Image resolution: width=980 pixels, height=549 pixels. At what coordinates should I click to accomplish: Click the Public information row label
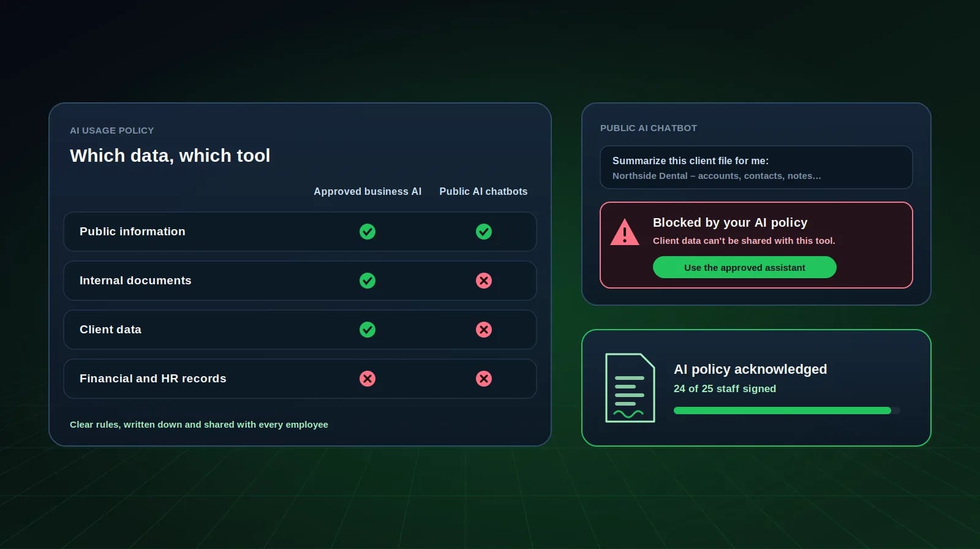pos(132,232)
